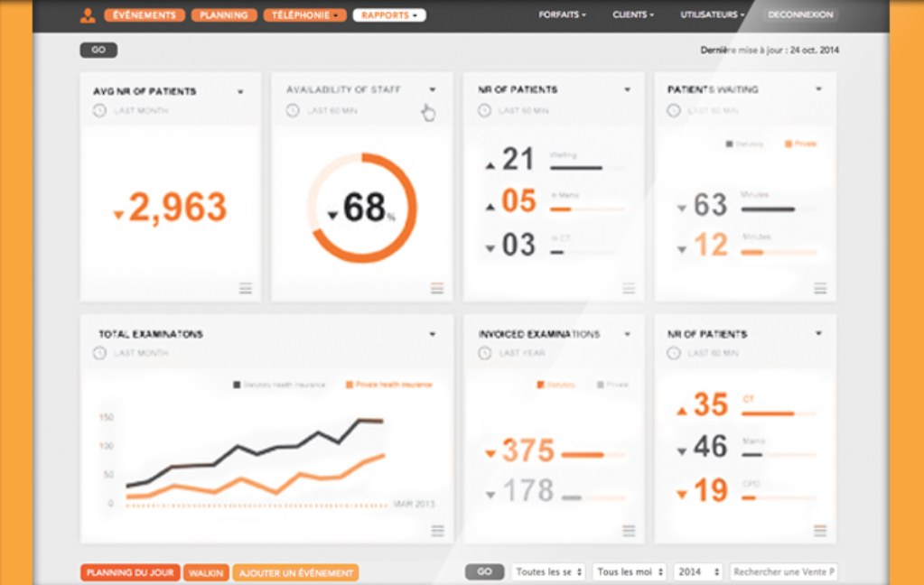The height and width of the screenshot is (585, 924).
Task: Click clock icon in Total Examinations card
Action: [x=99, y=353]
